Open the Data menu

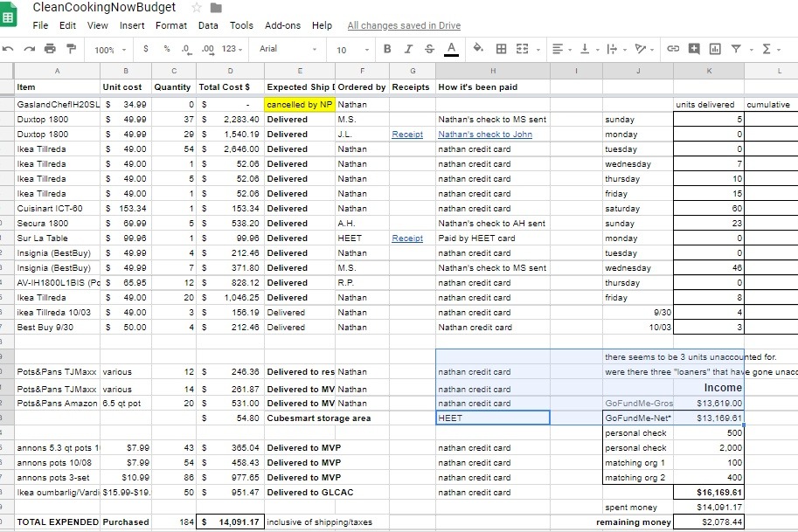pos(208,25)
